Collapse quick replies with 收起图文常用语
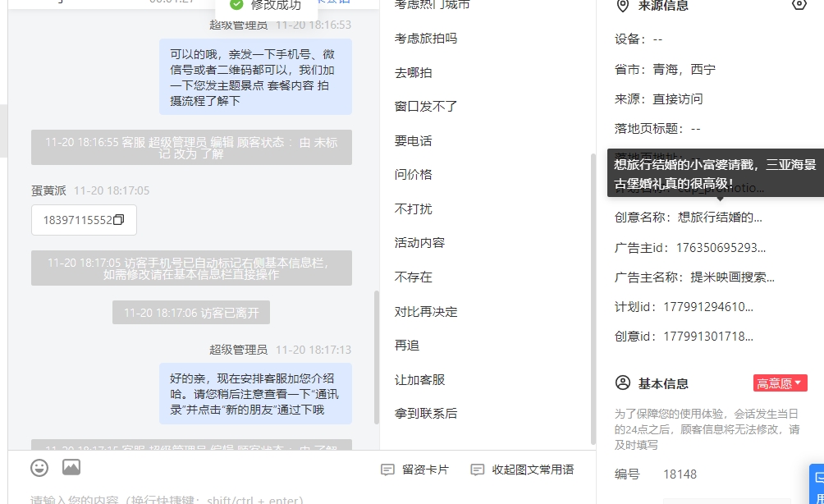 click(x=522, y=470)
